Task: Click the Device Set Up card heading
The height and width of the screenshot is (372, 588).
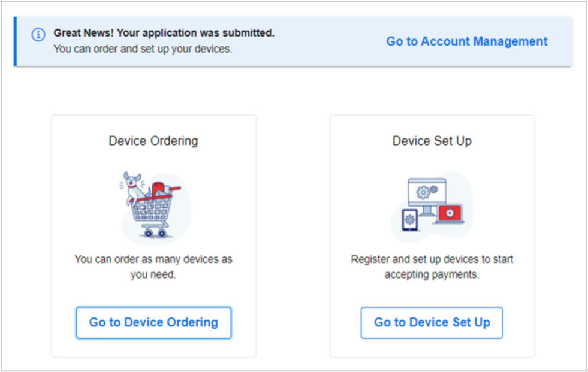Action: (431, 141)
